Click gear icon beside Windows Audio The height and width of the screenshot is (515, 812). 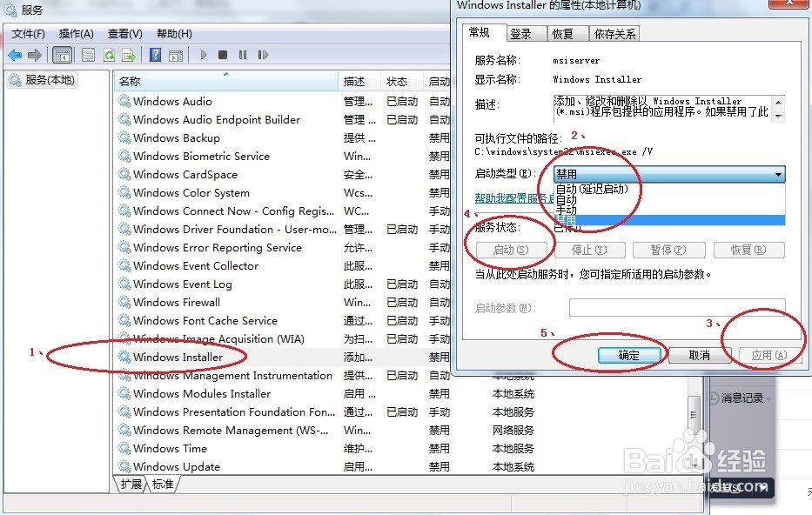124,101
